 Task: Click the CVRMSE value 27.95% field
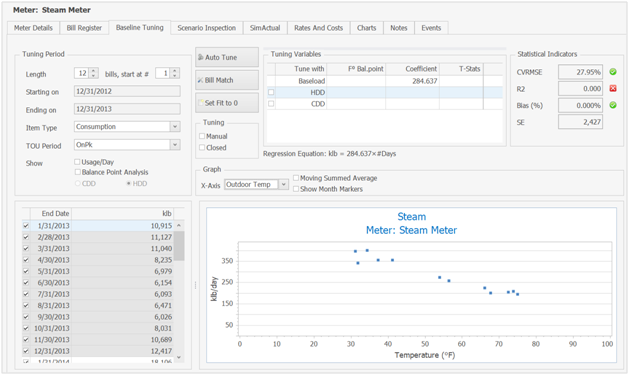point(580,72)
